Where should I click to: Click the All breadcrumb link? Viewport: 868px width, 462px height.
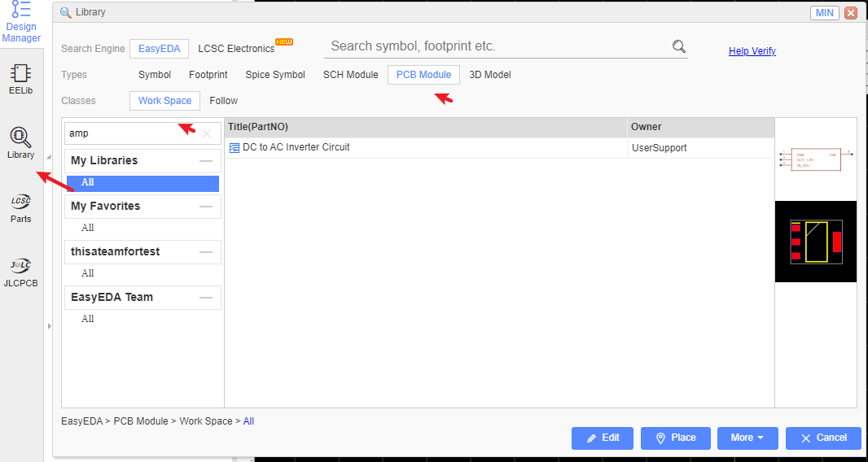pos(248,421)
